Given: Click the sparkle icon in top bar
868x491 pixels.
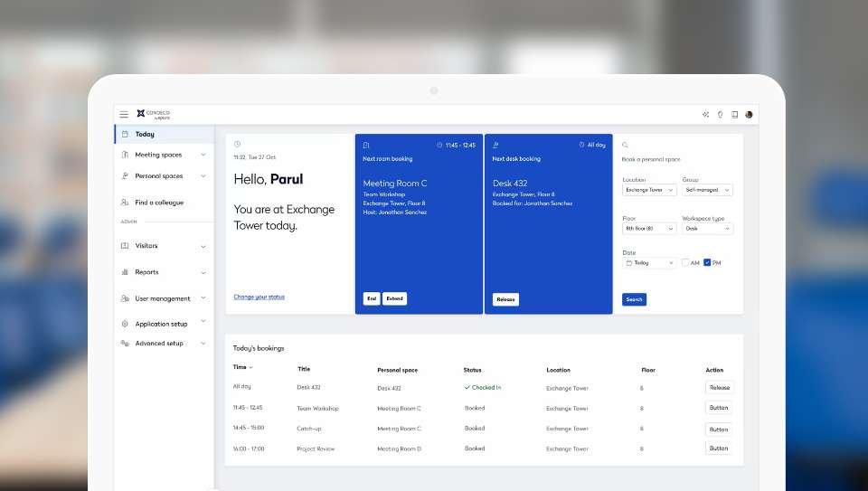Looking at the screenshot, I should [705, 115].
